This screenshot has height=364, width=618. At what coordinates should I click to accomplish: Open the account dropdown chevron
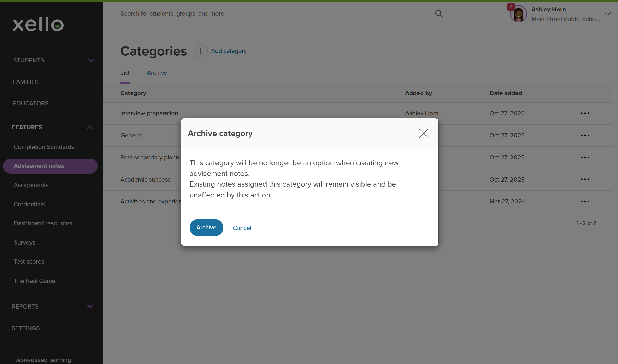(607, 14)
